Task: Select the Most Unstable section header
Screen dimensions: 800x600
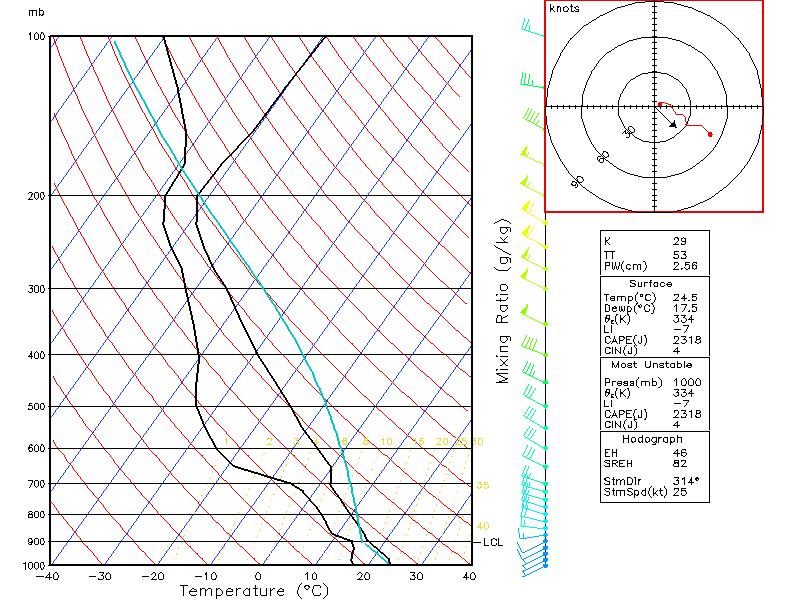Action: pos(651,366)
